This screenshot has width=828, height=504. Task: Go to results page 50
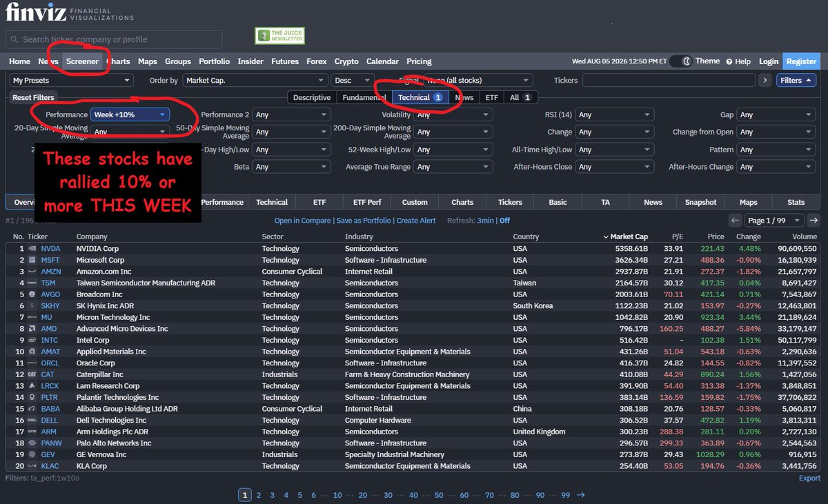[439, 495]
